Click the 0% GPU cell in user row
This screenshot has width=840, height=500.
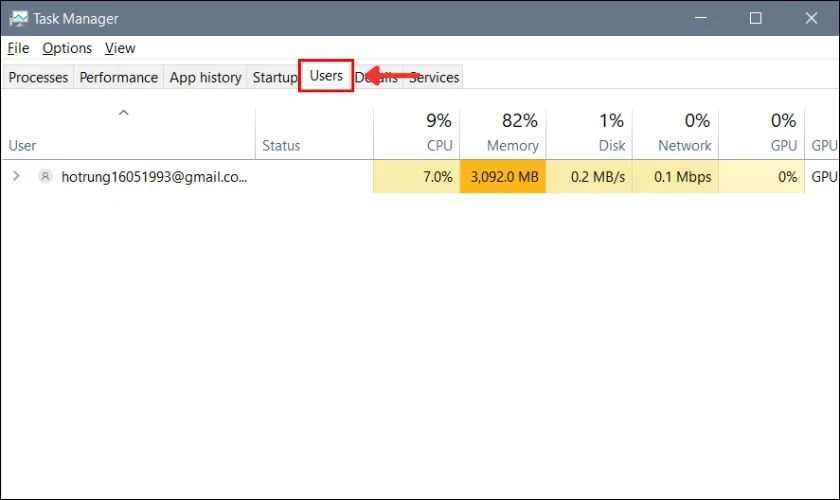[x=762, y=176]
